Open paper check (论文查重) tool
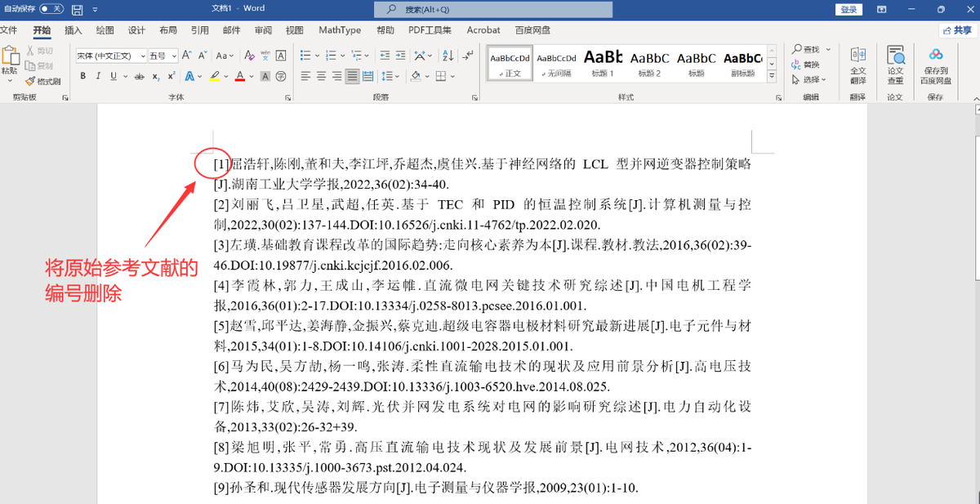This screenshot has height=504, width=980. [895, 65]
